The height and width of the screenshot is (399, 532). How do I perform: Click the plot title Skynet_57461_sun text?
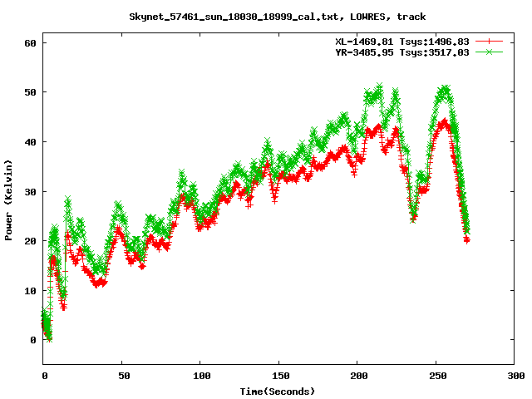(278, 17)
